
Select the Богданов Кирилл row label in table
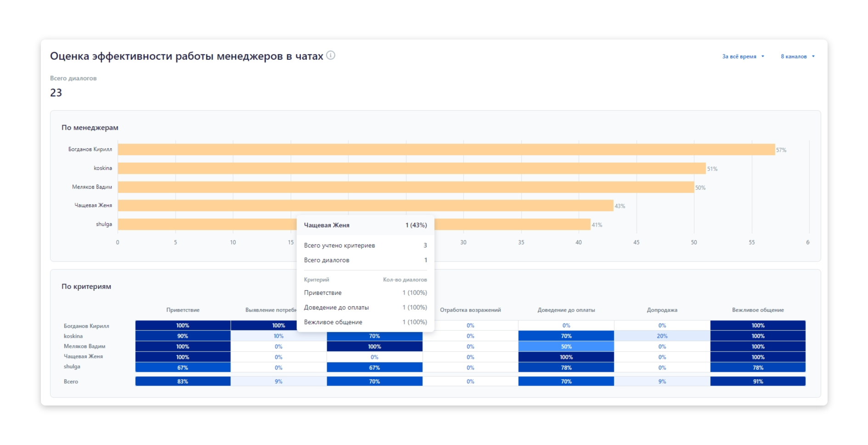pos(86,326)
